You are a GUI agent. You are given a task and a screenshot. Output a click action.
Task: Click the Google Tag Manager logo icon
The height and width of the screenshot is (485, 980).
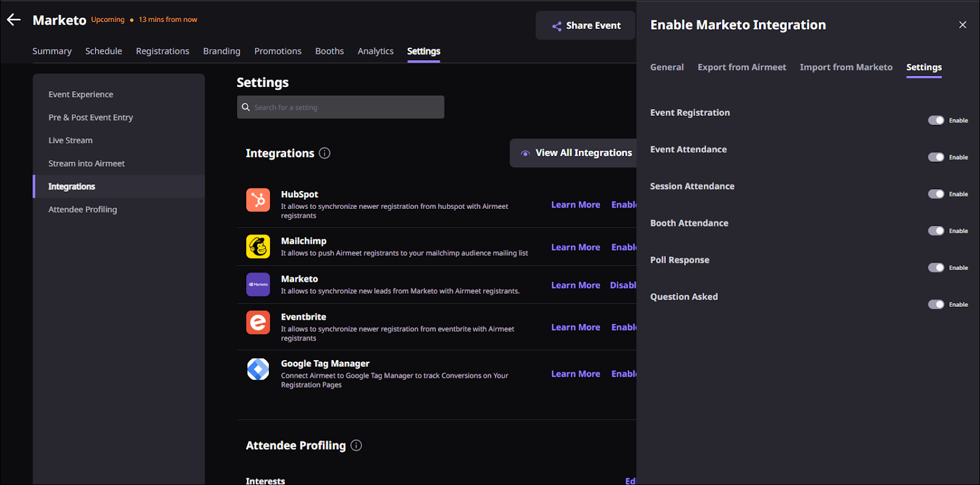point(258,369)
